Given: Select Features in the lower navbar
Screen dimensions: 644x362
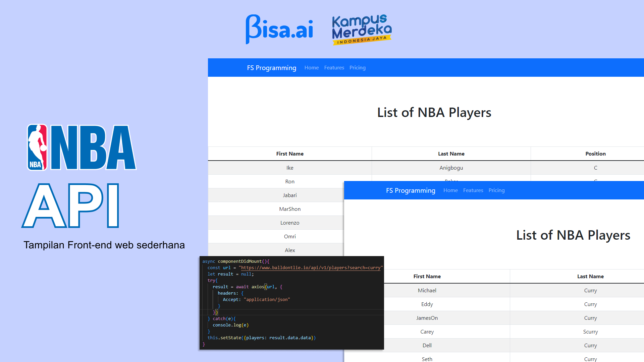Looking at the screenshot, I should click(x=473, y=190).
